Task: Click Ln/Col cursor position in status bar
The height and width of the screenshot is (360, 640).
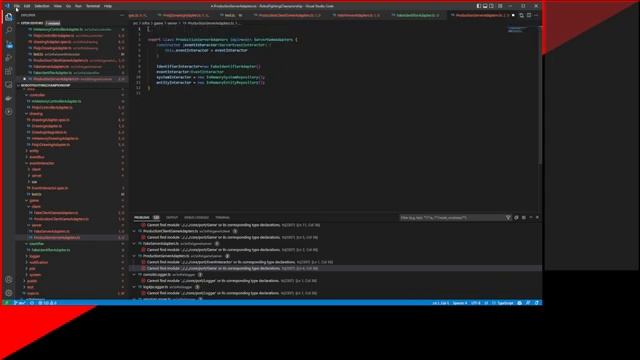Action: pos(440,303)
